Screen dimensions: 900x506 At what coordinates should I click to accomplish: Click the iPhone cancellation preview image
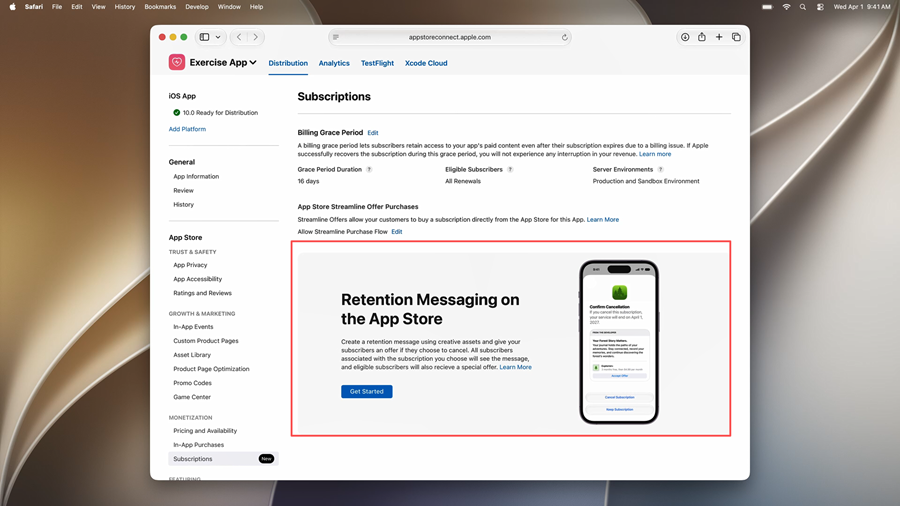coord(619,342)
